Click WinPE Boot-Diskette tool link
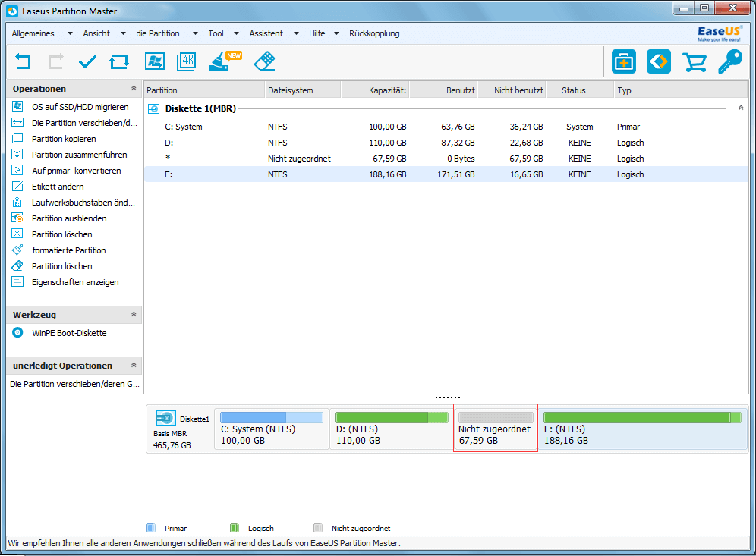The height and width of the screenshot is (556, 756). tap(69, 332)
